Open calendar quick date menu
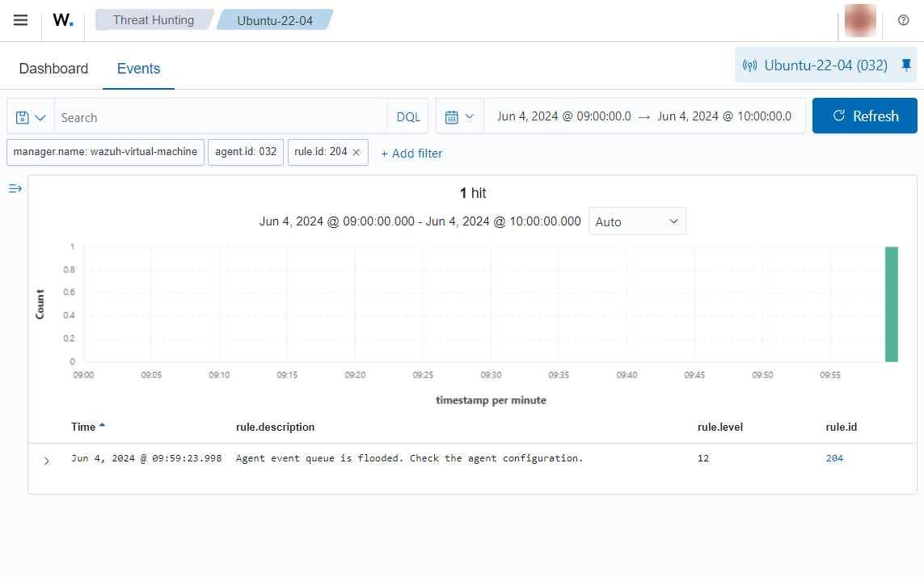Screen dimensions: 924x577 [459, 116]
